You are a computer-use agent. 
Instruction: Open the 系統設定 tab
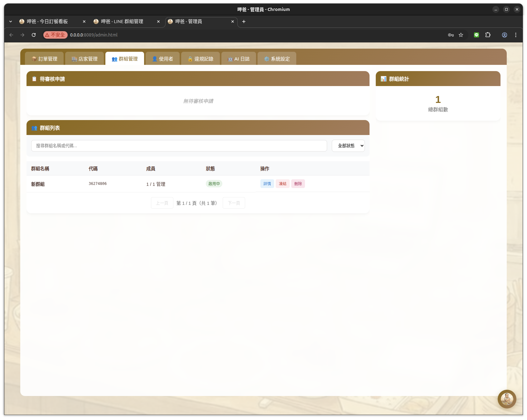[x=277, y=59]
